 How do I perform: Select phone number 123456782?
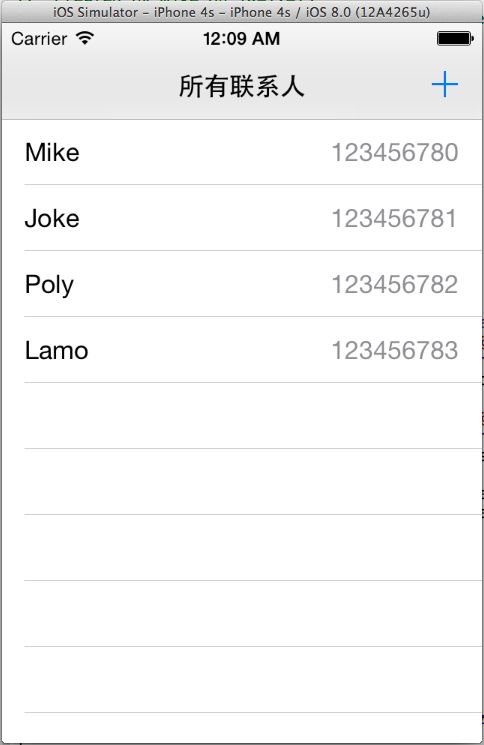click(x=395, y=285)
